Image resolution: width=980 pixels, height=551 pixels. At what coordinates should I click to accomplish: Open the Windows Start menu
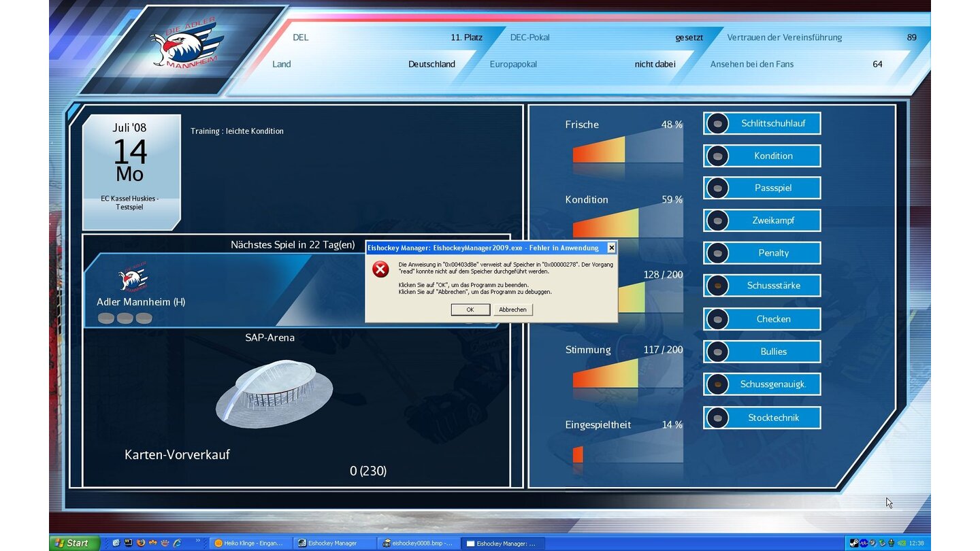point(74,543)
